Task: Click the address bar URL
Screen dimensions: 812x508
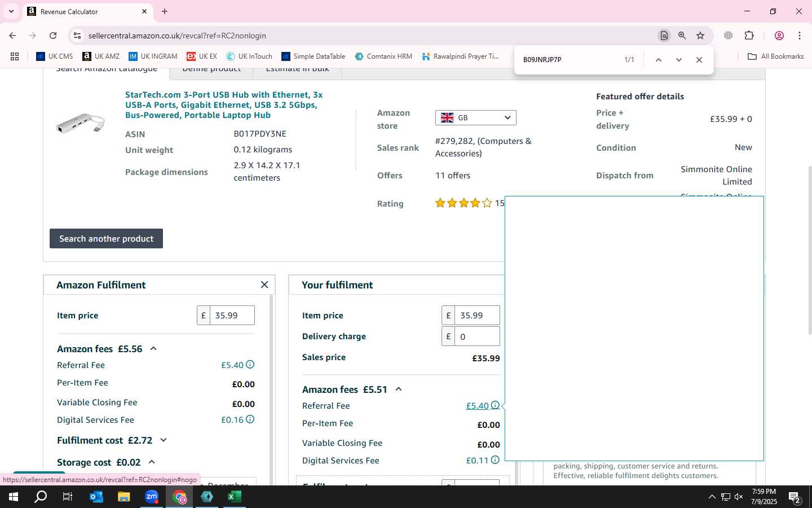Action: 177,36
